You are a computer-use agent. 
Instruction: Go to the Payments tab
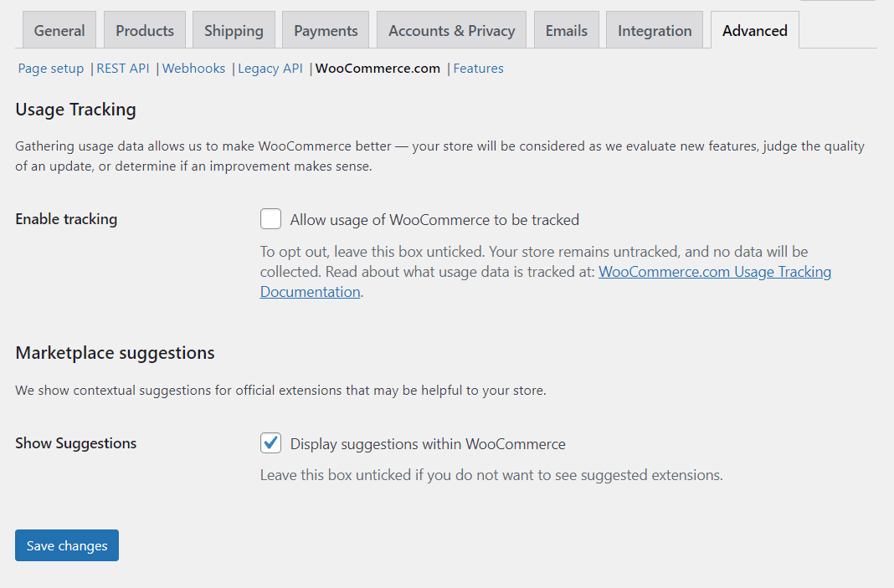click(x=325, y=29)
